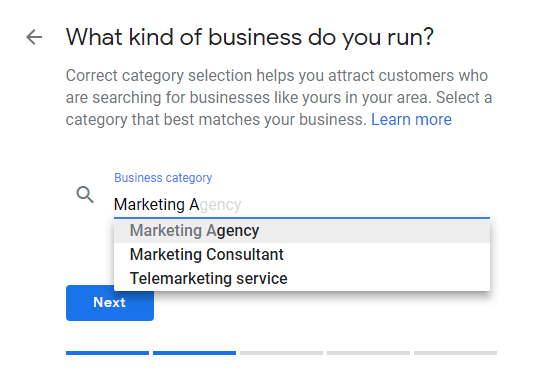Click the blue Next button
Screen dimensions: 551x373
point(110,303)
